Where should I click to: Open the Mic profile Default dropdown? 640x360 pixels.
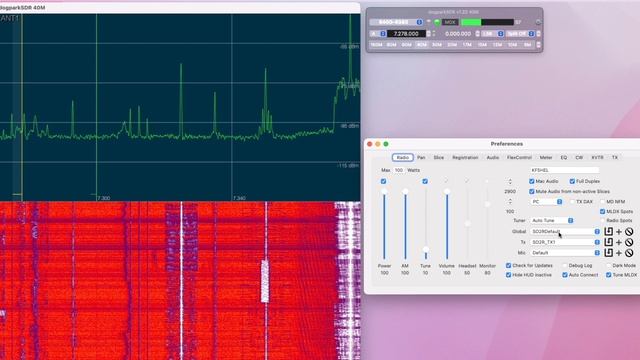click(x=565, y=253)
